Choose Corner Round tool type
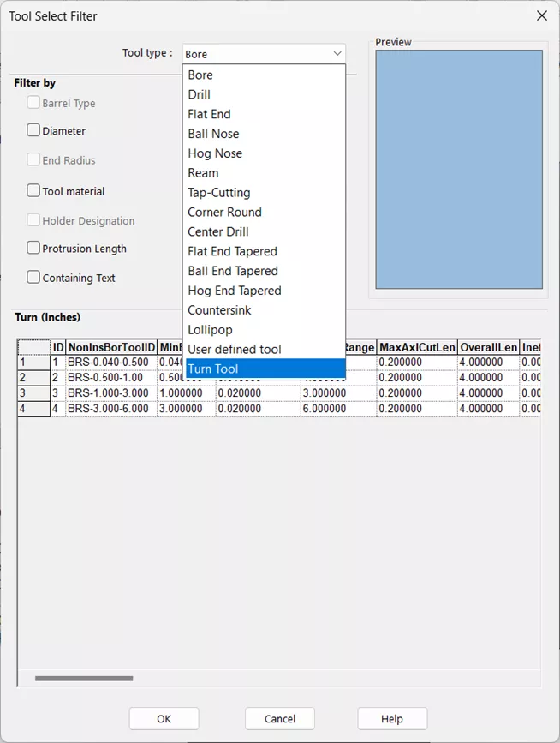 pyautogui.click(x=264, y=212)
